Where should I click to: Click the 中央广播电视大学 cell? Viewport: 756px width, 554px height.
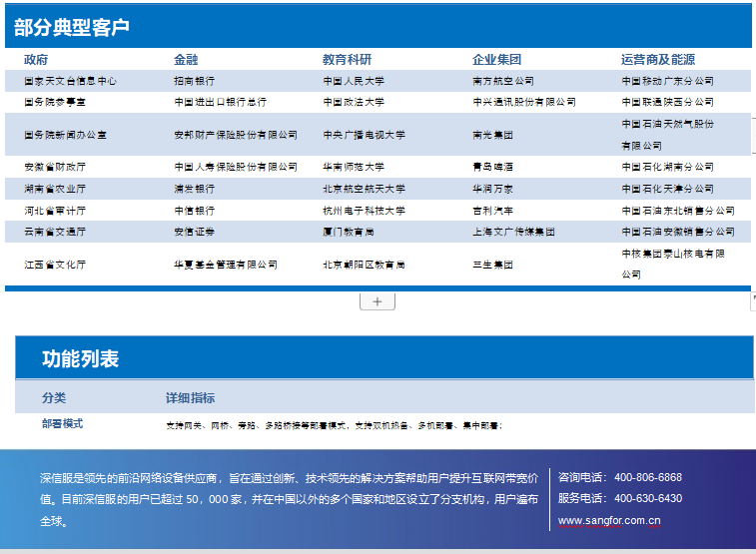pyautogui.click(x=364, y=135)
